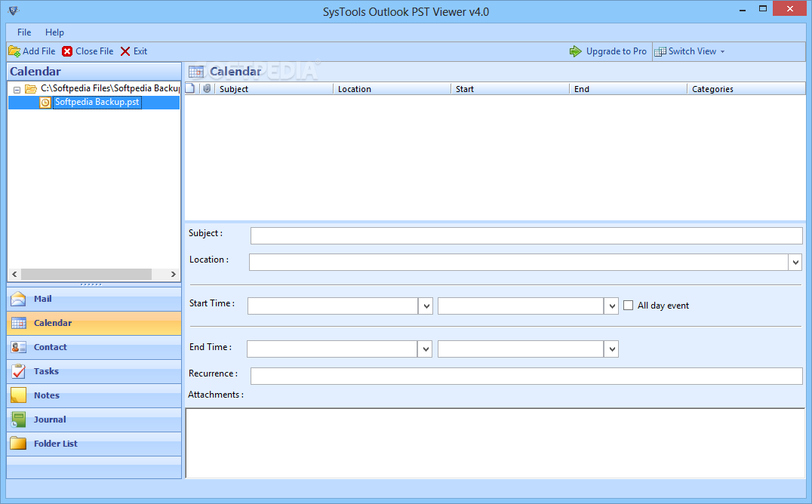
Task: Open the End Time hour dropdown
Action: 611,349
